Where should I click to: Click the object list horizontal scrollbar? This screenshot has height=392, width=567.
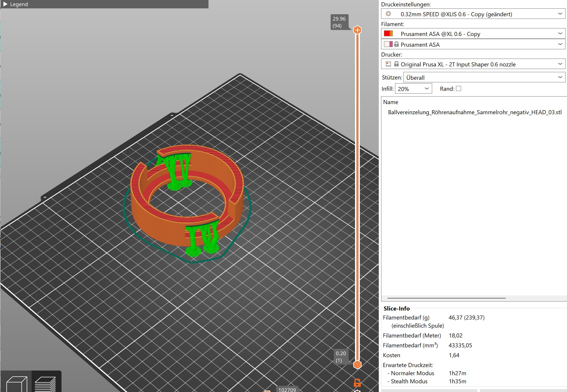[446, 298]
